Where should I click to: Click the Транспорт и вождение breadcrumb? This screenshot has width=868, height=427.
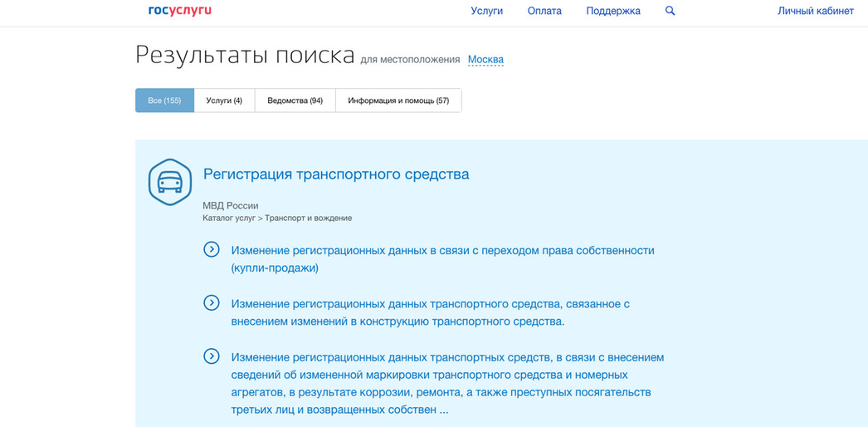pyautogui.click(x=308, y=218)
